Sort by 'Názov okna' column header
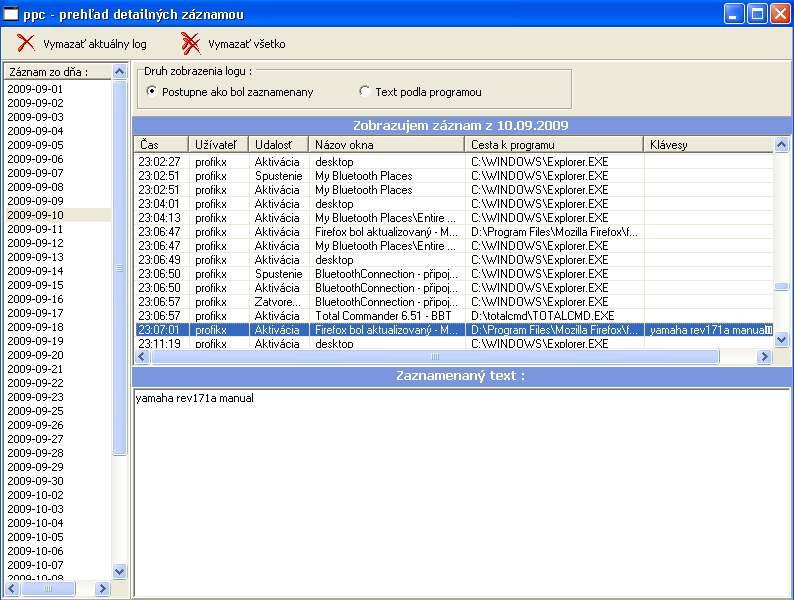 [386, 145]
